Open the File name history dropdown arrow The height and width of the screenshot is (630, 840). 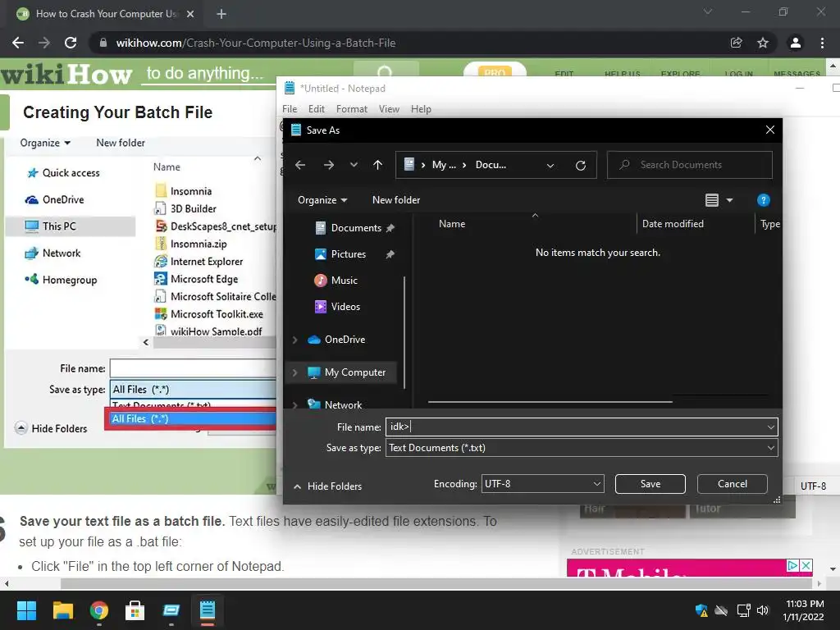tap(771, 427)
